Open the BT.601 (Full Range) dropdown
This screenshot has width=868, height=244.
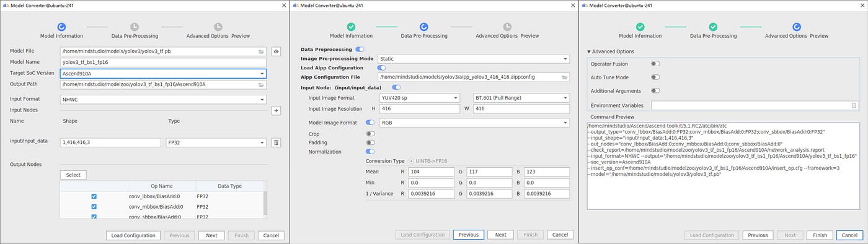[521, 98]
